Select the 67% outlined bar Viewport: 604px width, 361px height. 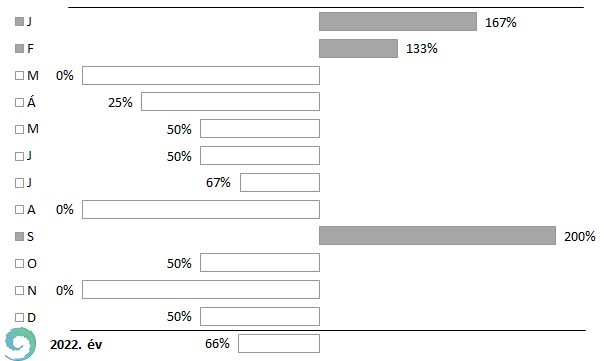pyautogui.click(x=280, y=182)
